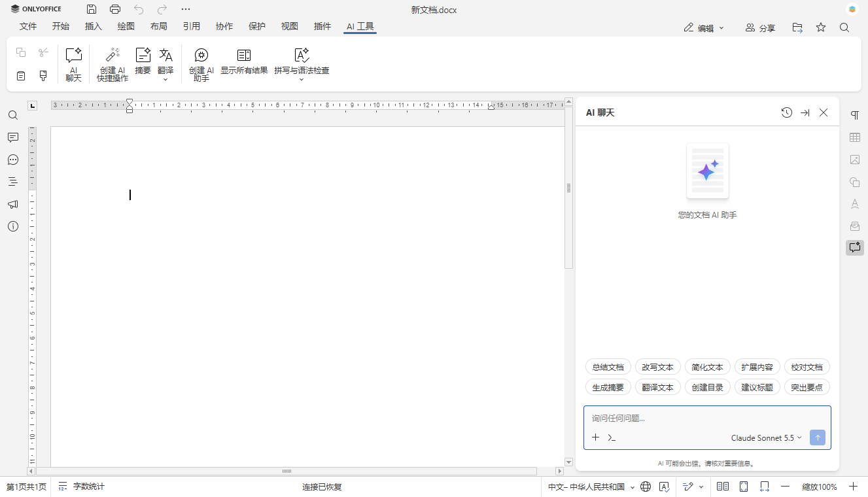
Task: Click the print icon in title bar
Action: point(115,9)
